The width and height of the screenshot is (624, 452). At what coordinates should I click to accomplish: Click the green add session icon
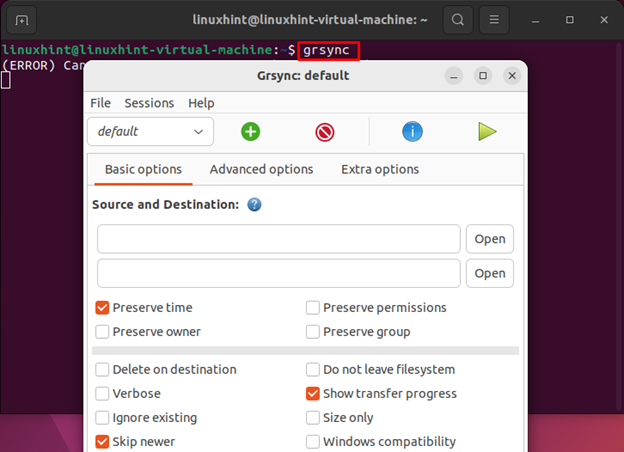(251, 132)
